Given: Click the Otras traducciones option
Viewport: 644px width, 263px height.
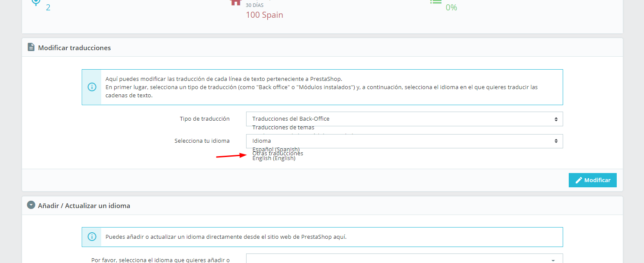Looking at the screenshot, I should coord(278,154).
